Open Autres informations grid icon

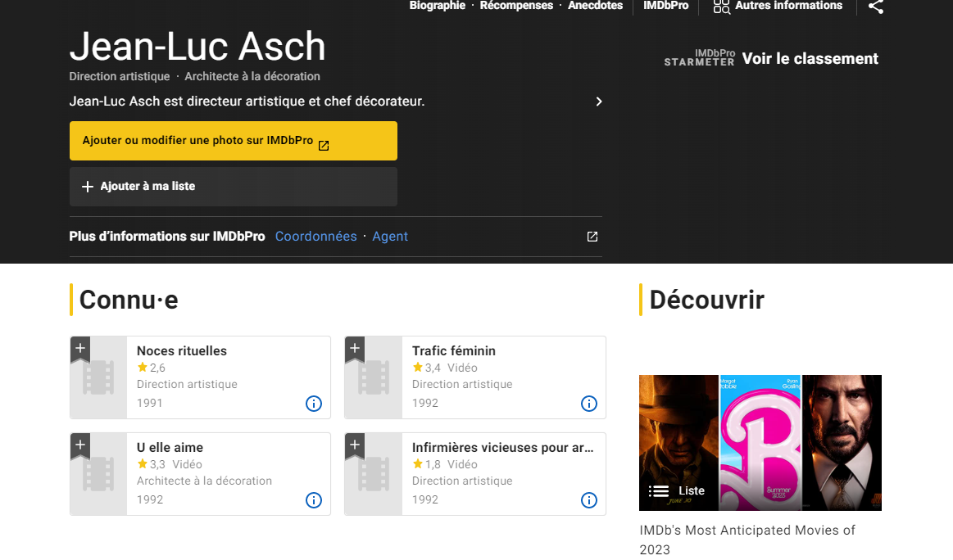(721, 6)
